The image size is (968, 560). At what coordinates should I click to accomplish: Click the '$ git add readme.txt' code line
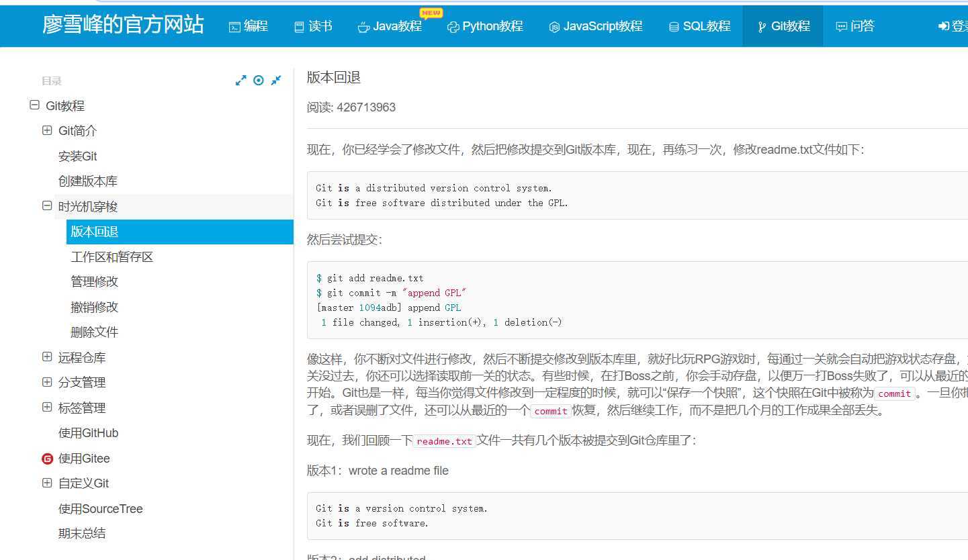click(369, 278)
